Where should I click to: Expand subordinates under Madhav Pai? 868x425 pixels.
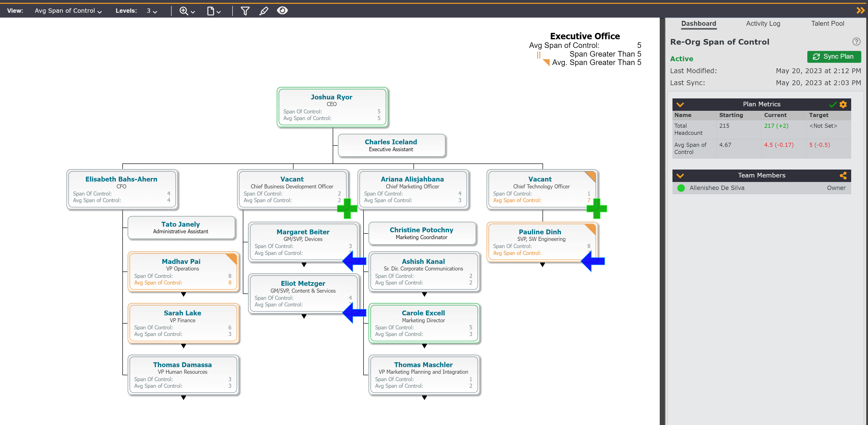[x=183, y=294]
